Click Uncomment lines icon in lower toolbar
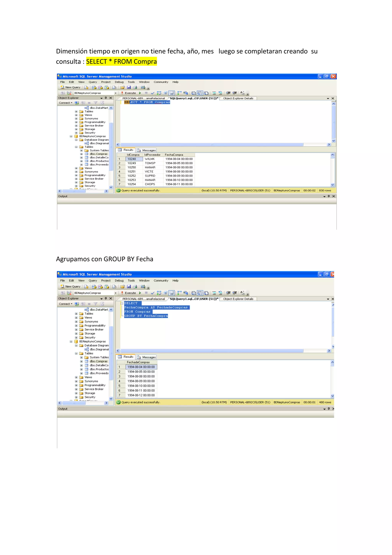Viewport: 392px width, 555px height. [x=220, y=293]
